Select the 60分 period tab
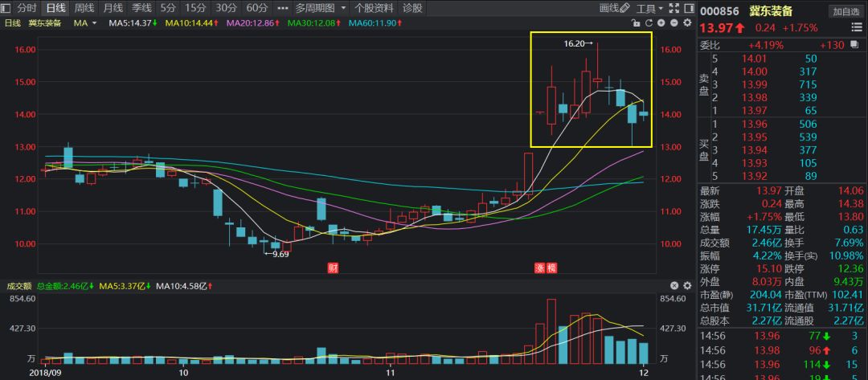868x380 pixels. tap(257, 8)
